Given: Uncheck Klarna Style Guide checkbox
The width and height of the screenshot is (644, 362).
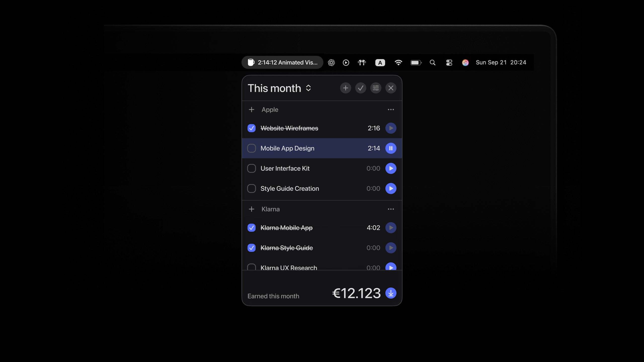Looking at the screenshot, I should click(251, 248).
